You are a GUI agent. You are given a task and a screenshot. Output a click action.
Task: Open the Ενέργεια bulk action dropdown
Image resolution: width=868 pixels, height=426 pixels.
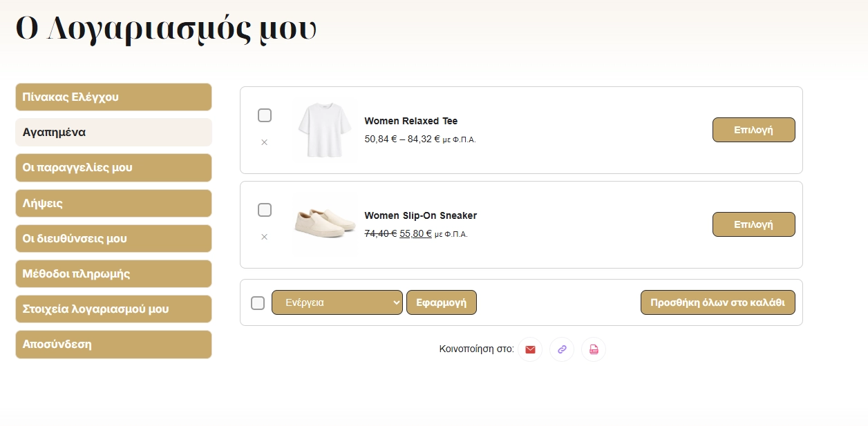click(x=337, y=302)
